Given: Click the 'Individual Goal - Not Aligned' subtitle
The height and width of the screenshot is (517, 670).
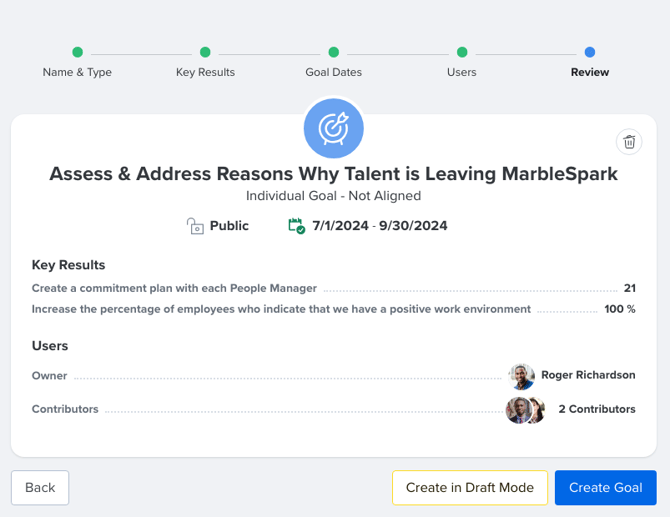Looking at the screenshot, I should tap(334, 196).
